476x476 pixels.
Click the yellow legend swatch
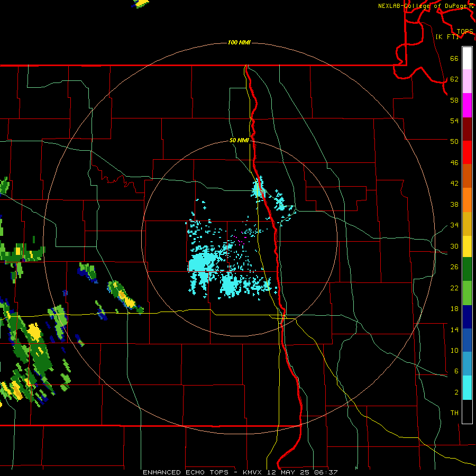coord(467,246)
